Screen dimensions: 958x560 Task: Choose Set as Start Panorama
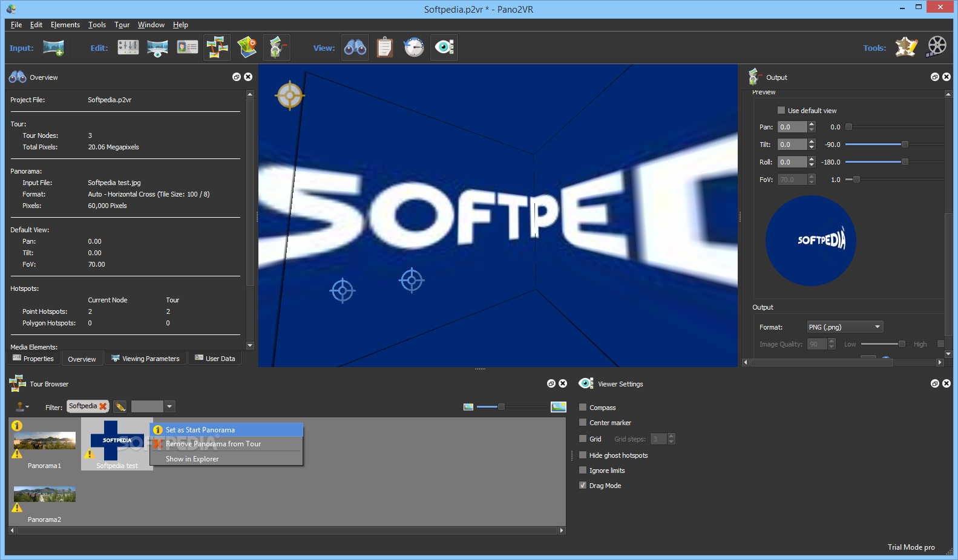227,430
